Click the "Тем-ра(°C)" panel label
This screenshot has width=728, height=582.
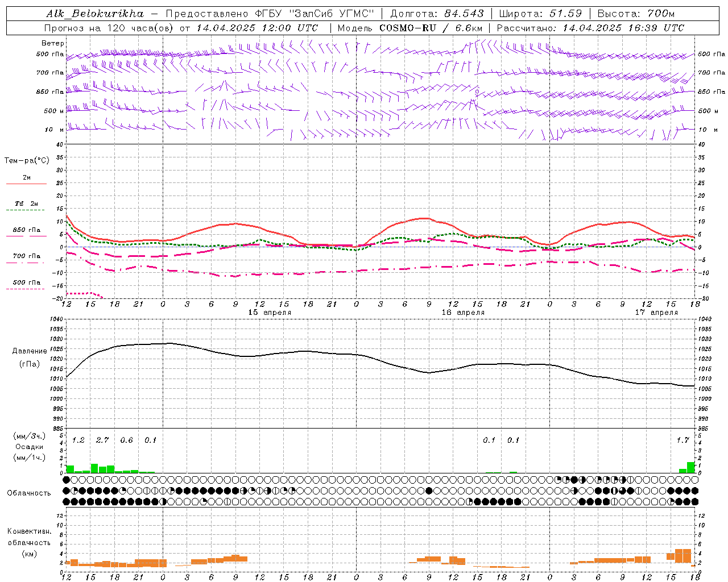[27, 161]
